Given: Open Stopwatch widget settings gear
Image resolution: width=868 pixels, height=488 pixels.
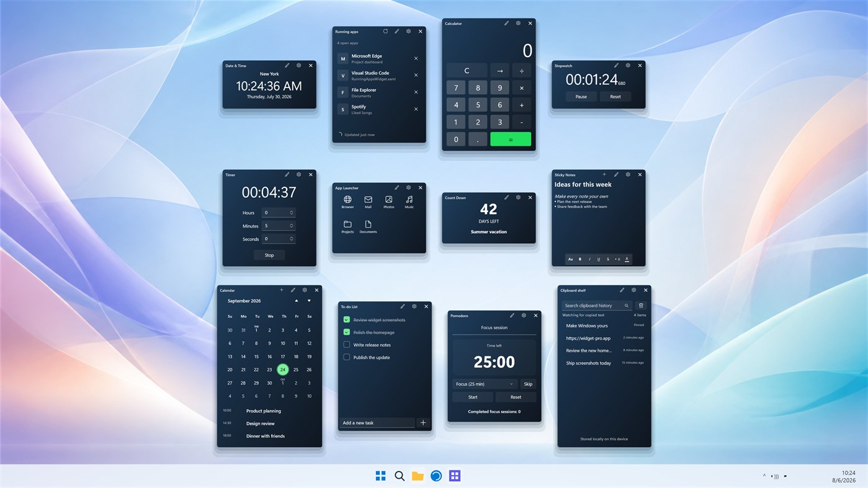Looking at the screenshot, I should 628,65.
